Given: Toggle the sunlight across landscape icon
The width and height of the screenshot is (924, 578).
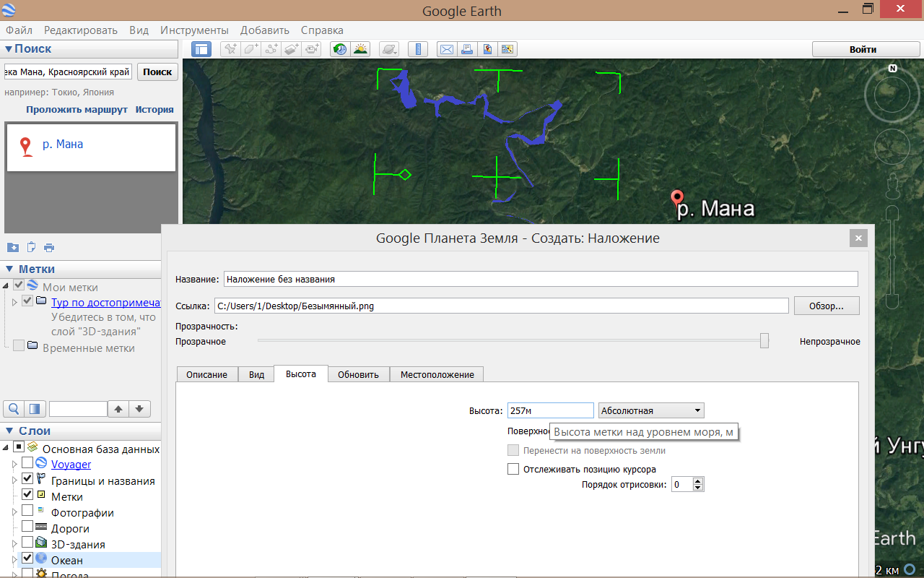Looking at the screenshot, I should tap(360, 49).
